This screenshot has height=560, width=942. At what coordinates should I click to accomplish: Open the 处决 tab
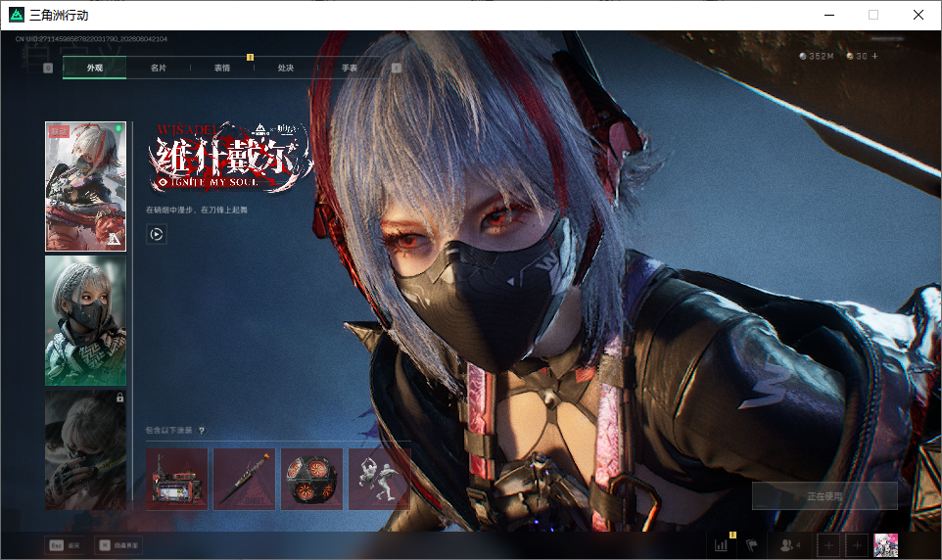pos(286,68)
